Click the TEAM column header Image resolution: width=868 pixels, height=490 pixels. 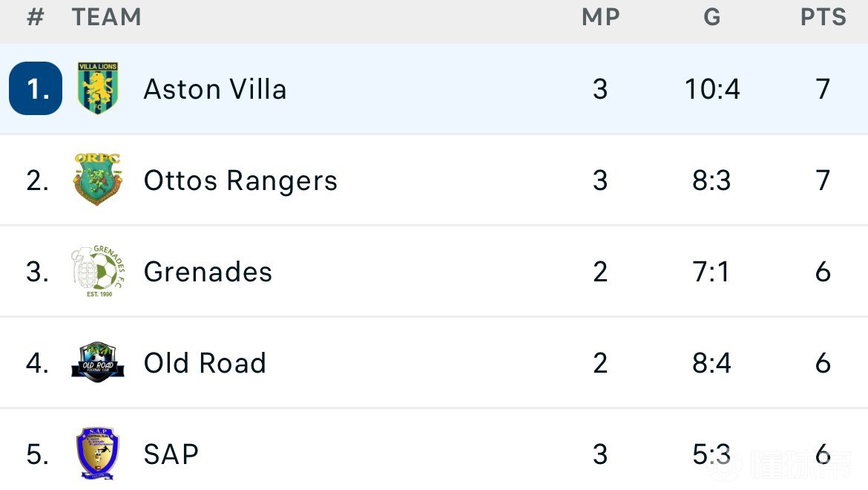coord(107,17)
